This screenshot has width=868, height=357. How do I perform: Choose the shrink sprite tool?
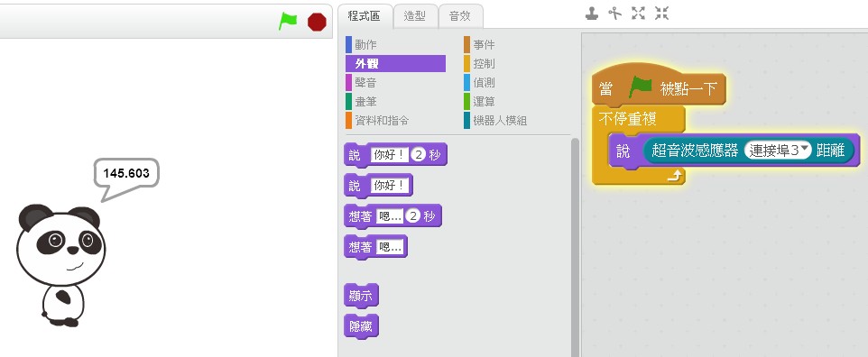(x=661, y=14)
